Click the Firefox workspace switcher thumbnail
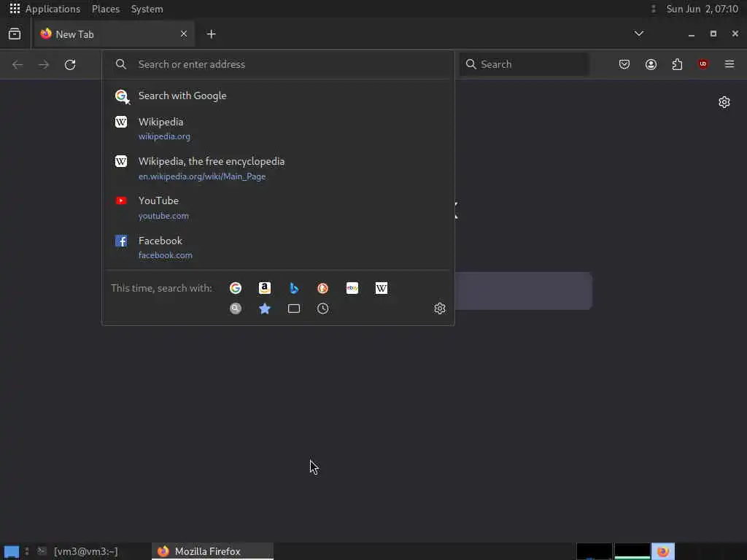Screen dimensions: 747x560 click(x=662, y=551)
